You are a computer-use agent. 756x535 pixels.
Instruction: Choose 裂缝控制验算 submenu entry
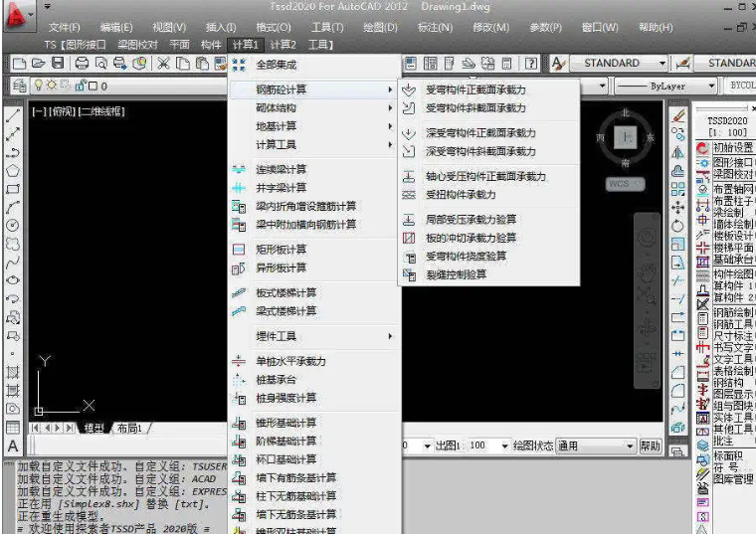click(x=488, y=274)
